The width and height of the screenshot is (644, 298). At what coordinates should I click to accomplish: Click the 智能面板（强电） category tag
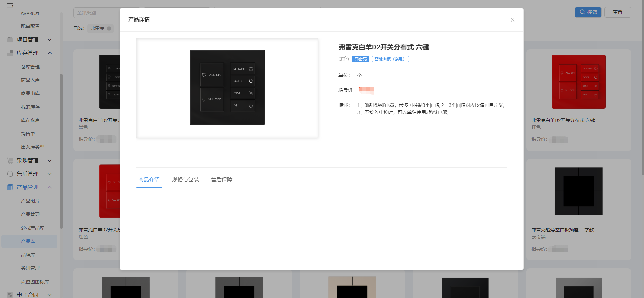click(391, 59)
